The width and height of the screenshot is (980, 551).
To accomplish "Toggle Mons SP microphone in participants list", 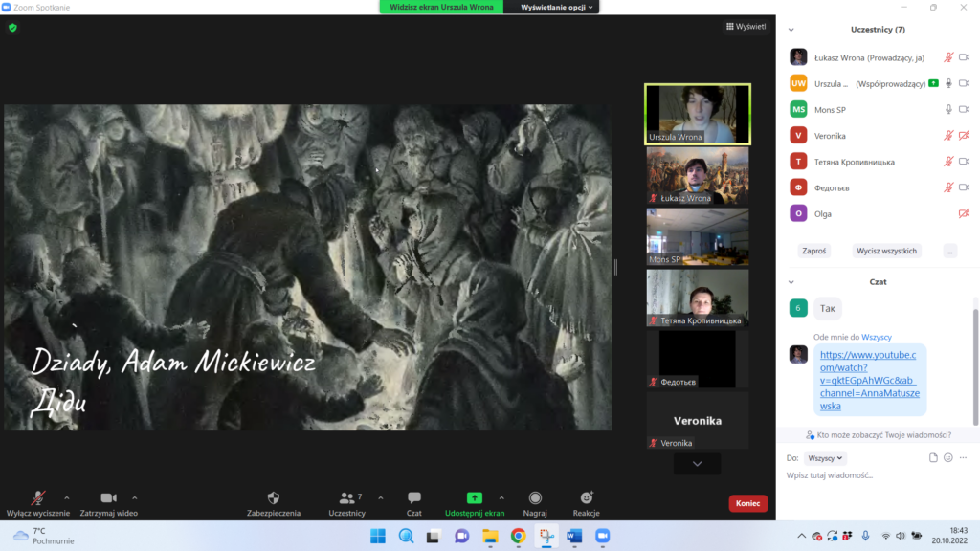I will click(x=948, y=110).
